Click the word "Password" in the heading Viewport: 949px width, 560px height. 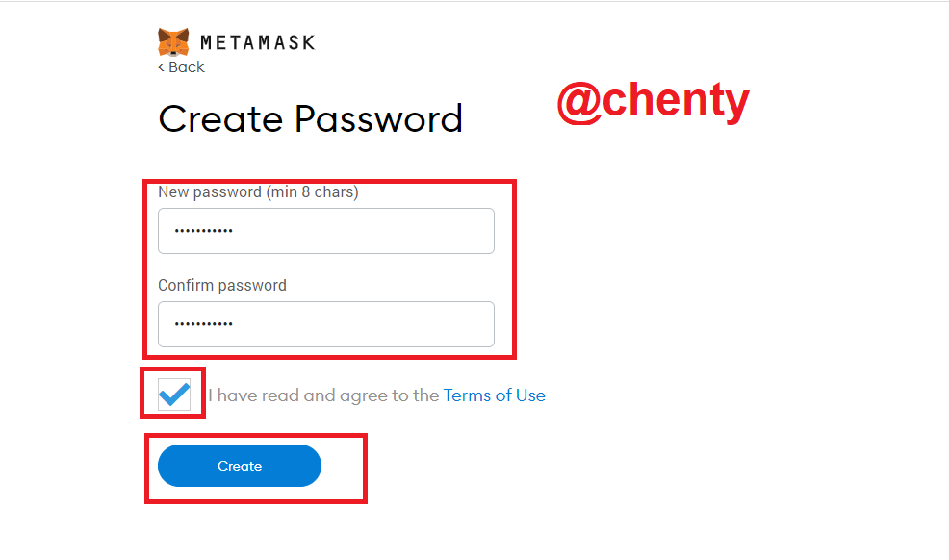(378, 119)
